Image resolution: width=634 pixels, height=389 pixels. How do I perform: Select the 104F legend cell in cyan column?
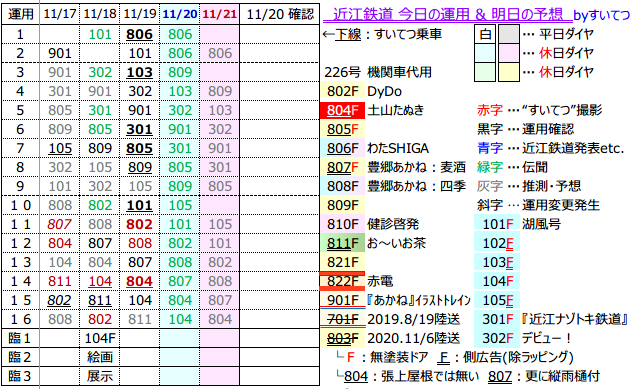coord(497,281)
